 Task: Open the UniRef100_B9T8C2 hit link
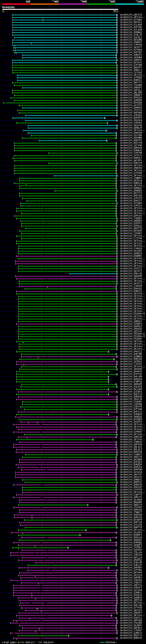click(x=131, y=22)
